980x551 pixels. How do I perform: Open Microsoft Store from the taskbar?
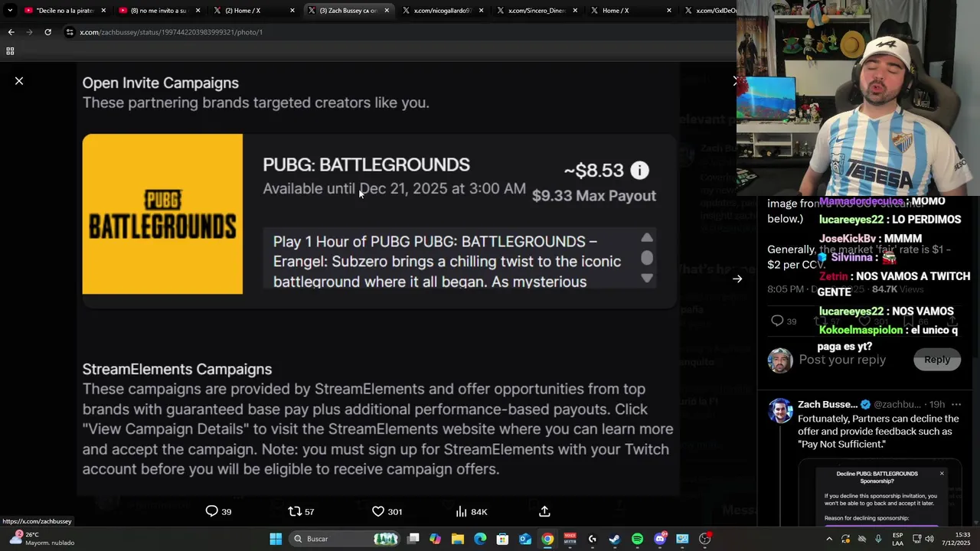point(502,539)
